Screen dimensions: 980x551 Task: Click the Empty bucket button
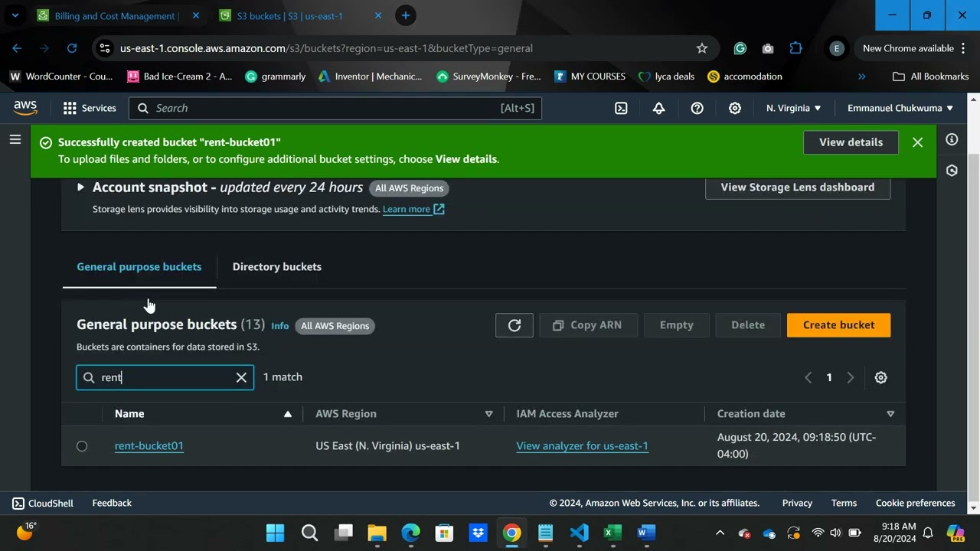coord(677,325)
